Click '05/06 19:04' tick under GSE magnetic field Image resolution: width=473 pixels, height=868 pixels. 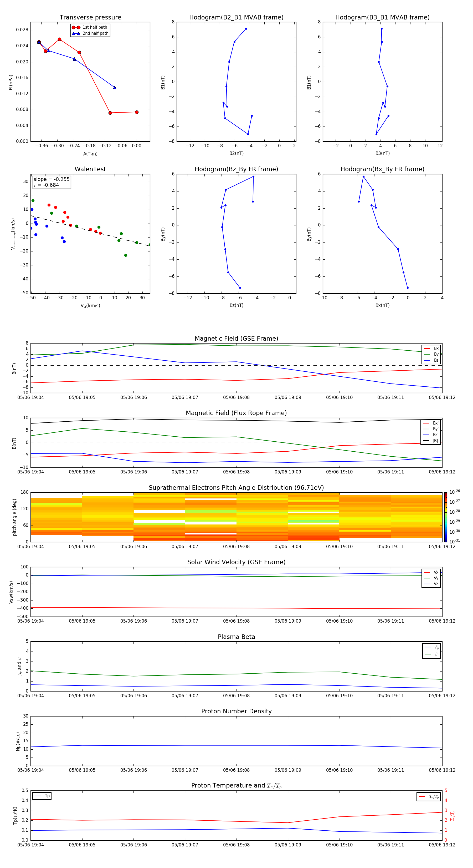[x=31, y=398]
